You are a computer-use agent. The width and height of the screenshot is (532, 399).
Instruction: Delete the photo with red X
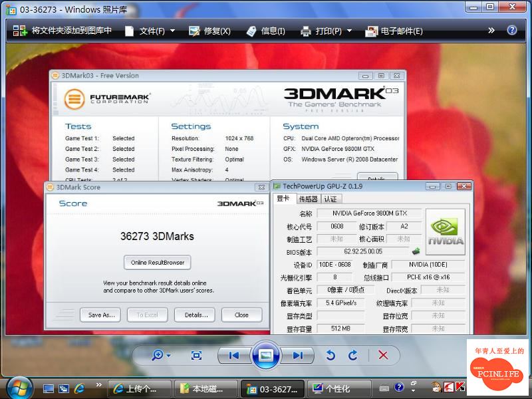[383, 355]
